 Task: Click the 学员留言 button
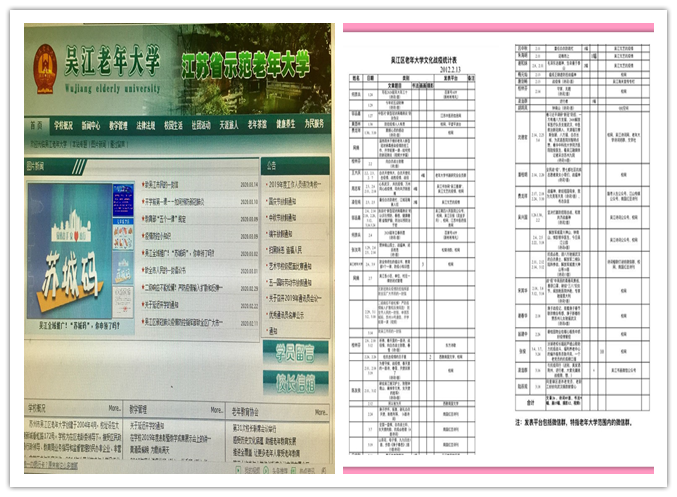click(x=296, y=353)
